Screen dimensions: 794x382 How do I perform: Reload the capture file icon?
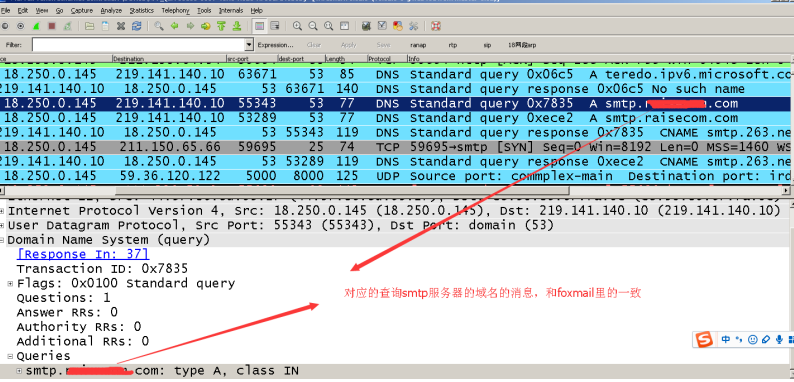coord(136,26)
